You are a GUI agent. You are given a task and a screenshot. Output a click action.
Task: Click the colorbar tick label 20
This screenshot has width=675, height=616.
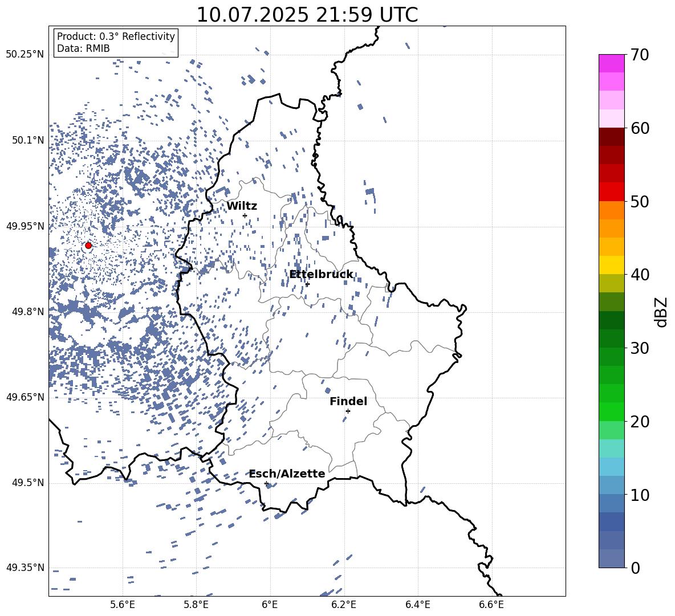pyautogui.click(x=640, y=422)
